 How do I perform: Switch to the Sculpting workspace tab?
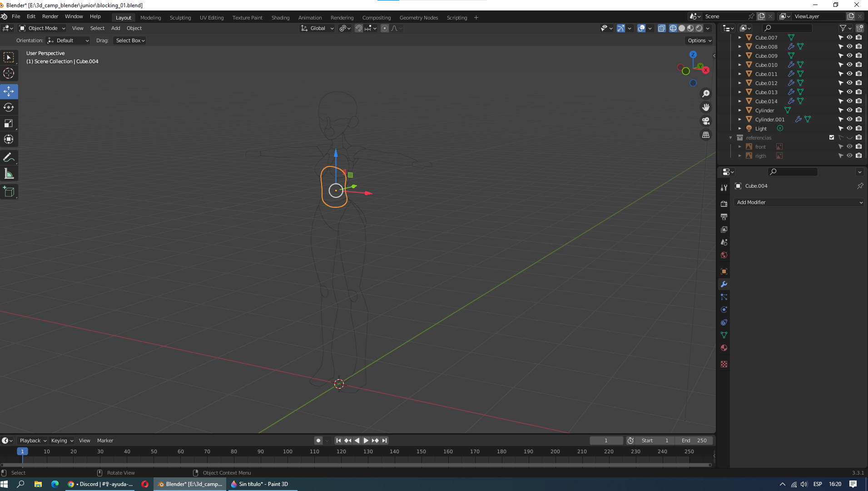coord(180,18)
